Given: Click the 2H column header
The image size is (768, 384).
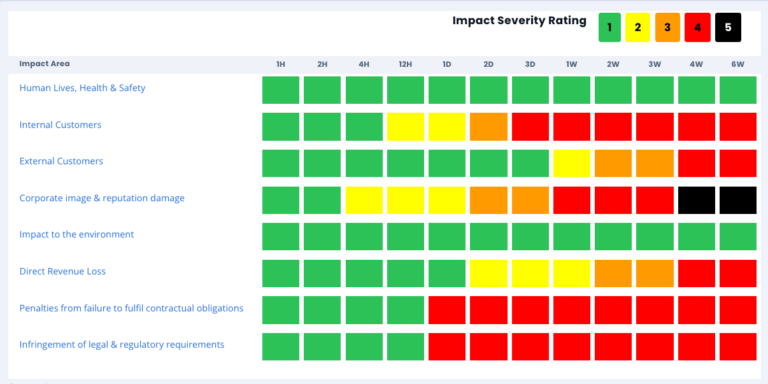Looking at the screenshot, I should point(322,64).
